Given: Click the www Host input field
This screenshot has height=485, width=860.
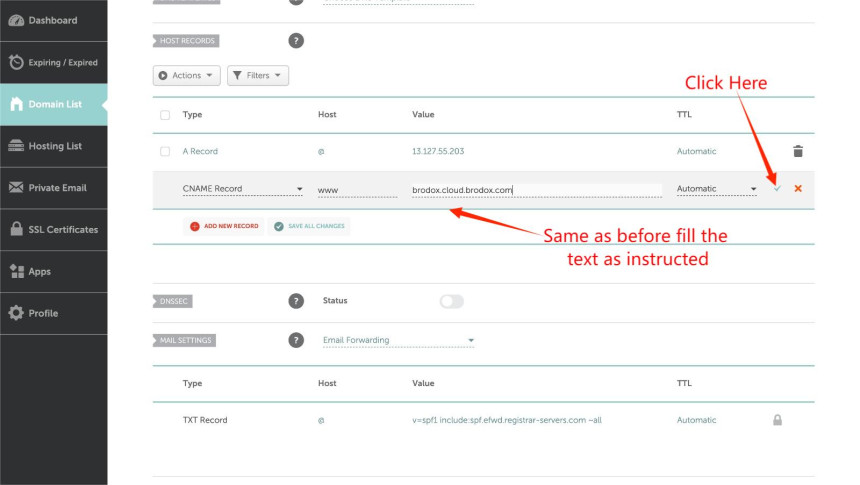Looking at the screenshot, I should 356,189.
